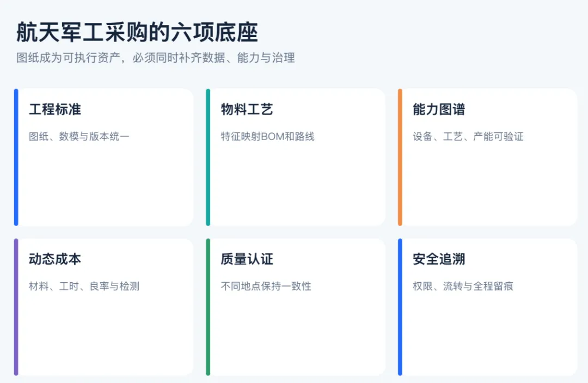The height and width of the screenshot is (383, 588).
Task: Click the blue accent bar of 工程标准
Action: pos(16,157)
